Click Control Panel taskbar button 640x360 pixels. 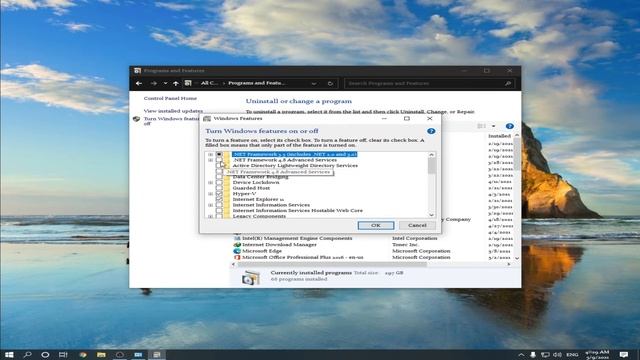pos(138,355)
